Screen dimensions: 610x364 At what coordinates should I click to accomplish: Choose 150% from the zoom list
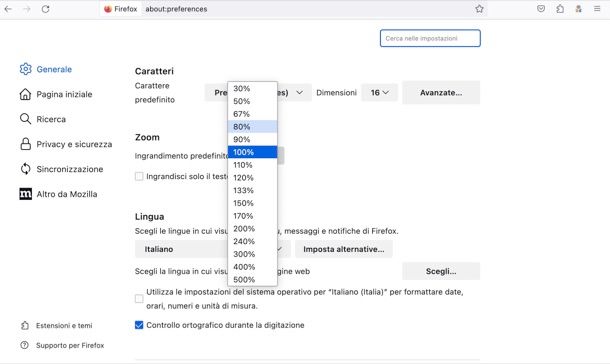(x=252, y=203)
